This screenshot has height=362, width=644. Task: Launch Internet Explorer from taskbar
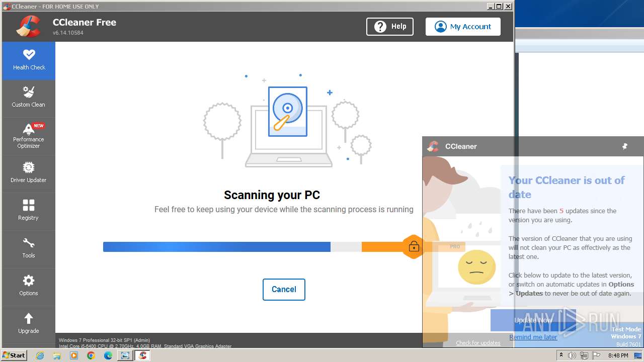tap(40, 355)
